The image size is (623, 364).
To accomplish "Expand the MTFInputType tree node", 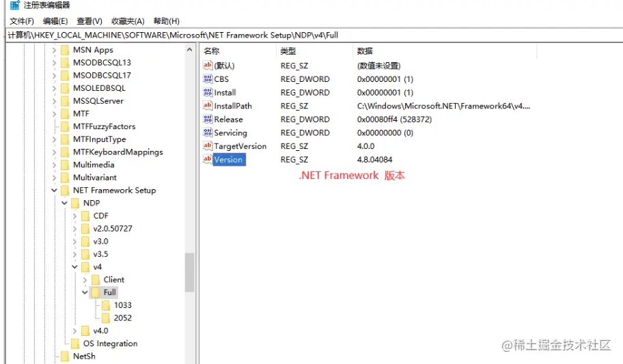I will 55,139.
